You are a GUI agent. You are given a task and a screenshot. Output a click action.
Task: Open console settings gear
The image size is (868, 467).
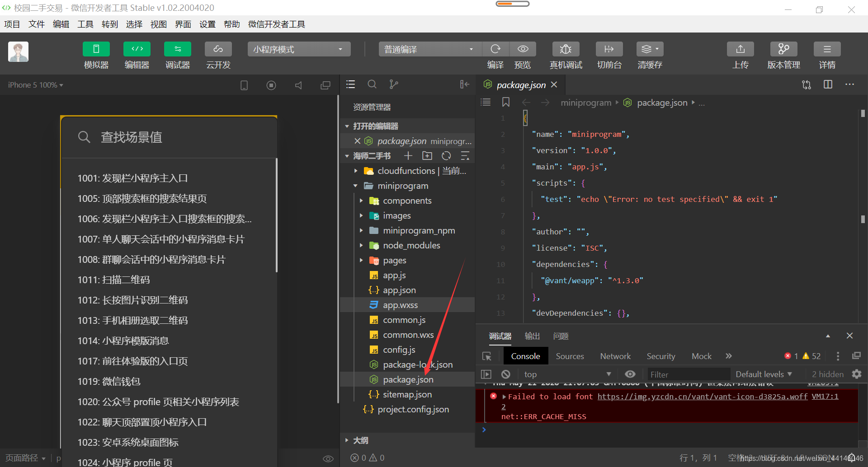tap(857, 374)
